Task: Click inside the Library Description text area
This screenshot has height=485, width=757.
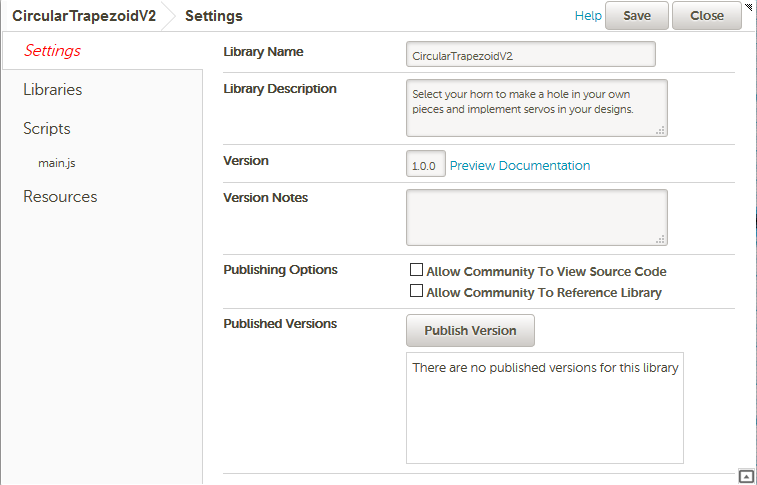Action: pos(537,108)
